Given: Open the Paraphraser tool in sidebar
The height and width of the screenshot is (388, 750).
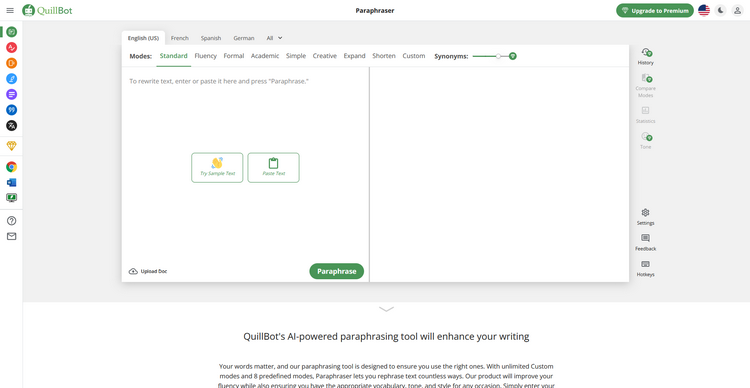Looking at the screenshot, I should [11, 32].
